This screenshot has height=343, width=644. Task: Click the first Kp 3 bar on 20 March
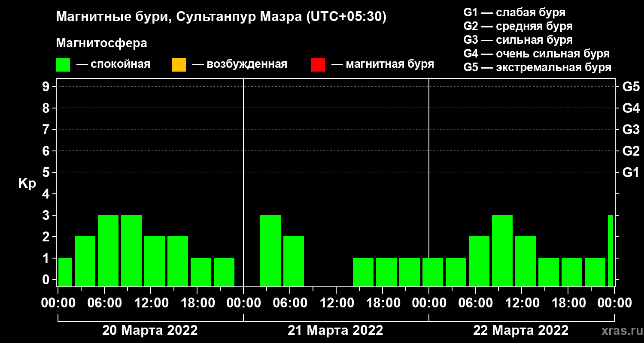(108, 250)
